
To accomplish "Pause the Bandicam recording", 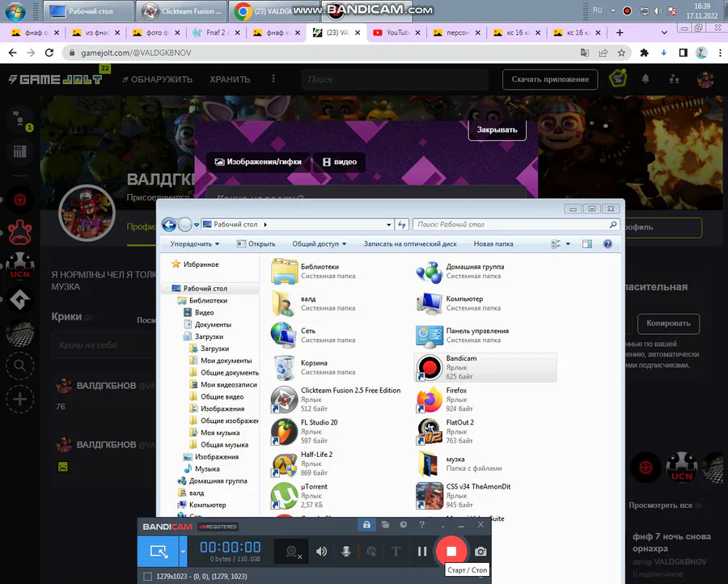I will tap(422, 552).
